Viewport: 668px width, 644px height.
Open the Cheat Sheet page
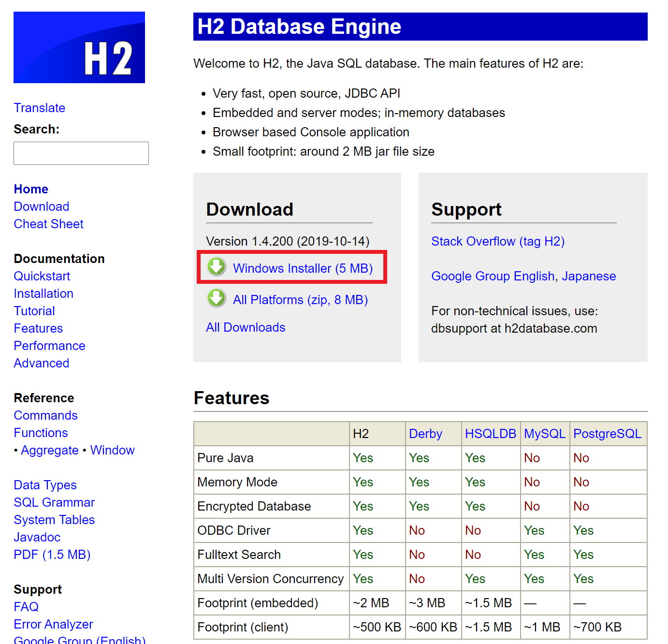(x=48, y=224)
